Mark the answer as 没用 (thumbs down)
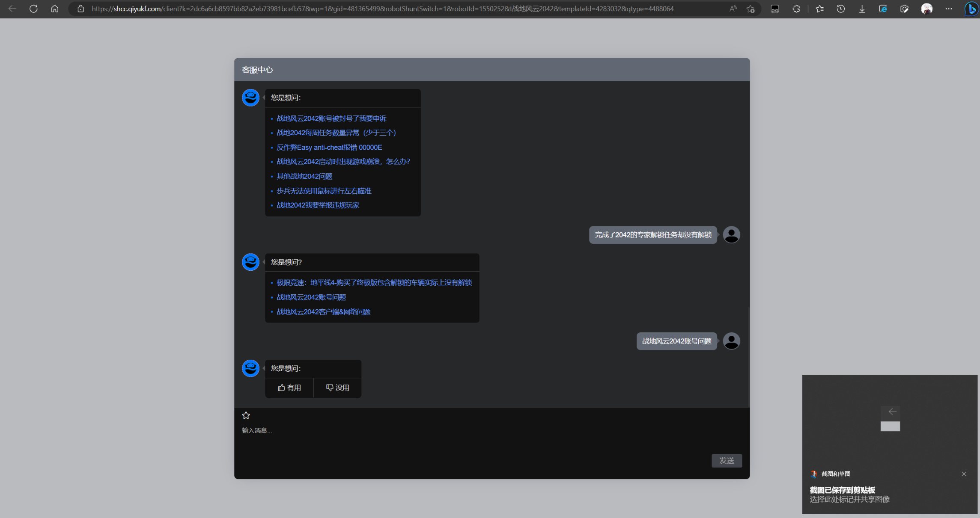 point(337,388)
